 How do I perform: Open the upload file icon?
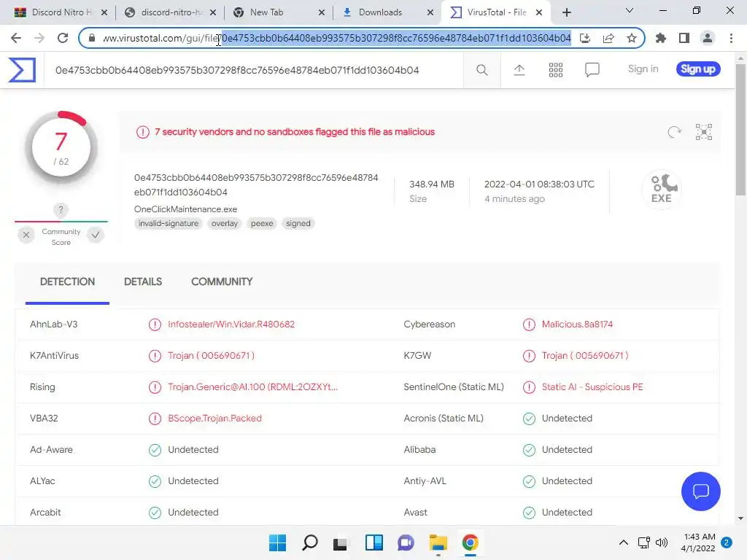tap(519, 70)
